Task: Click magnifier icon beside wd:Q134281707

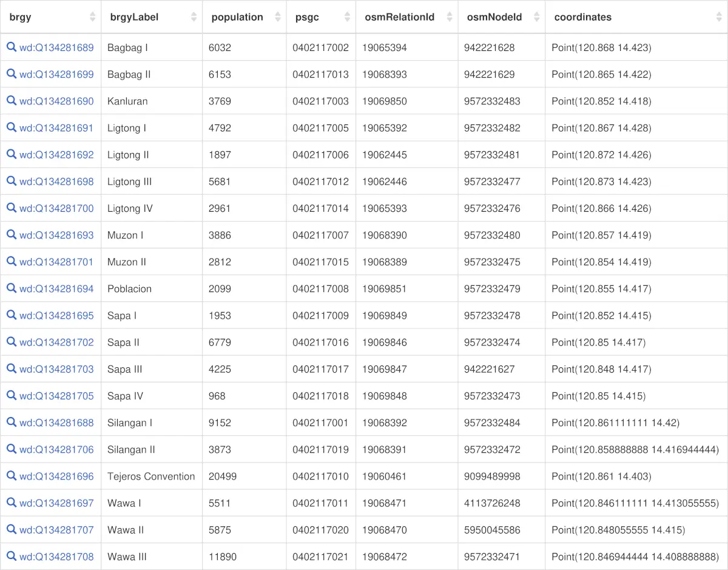Action: click(12, 529)
